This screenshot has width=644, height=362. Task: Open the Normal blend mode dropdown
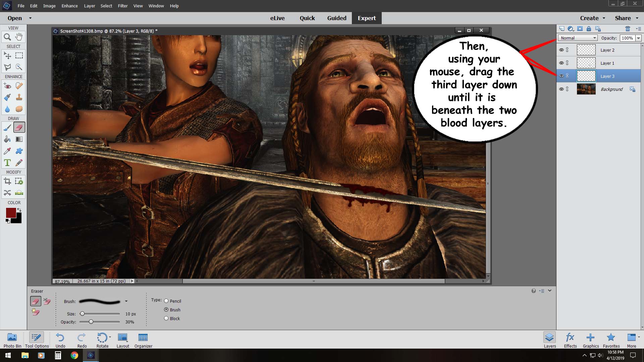(x=578, y=38)
